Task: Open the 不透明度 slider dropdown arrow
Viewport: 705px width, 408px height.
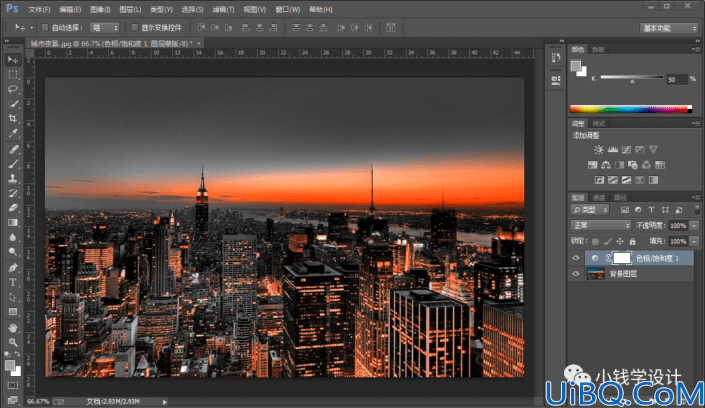Action: (695, 225)
